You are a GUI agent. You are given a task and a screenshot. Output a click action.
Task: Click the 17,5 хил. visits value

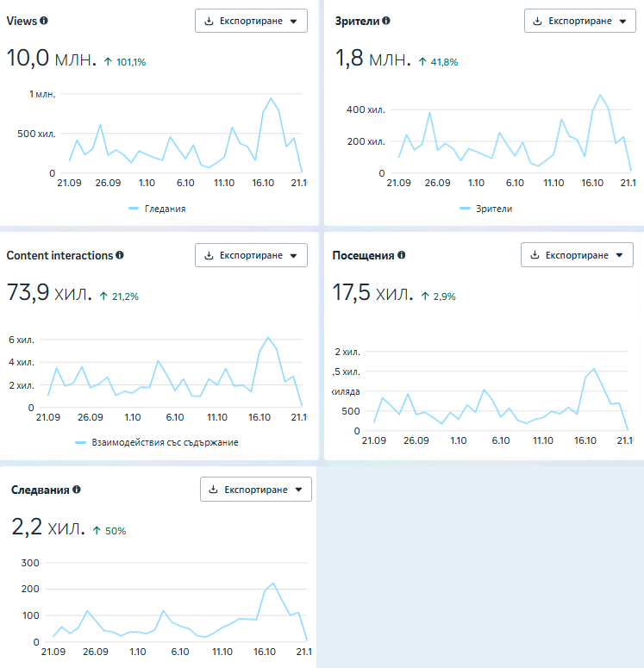(373, 292)
